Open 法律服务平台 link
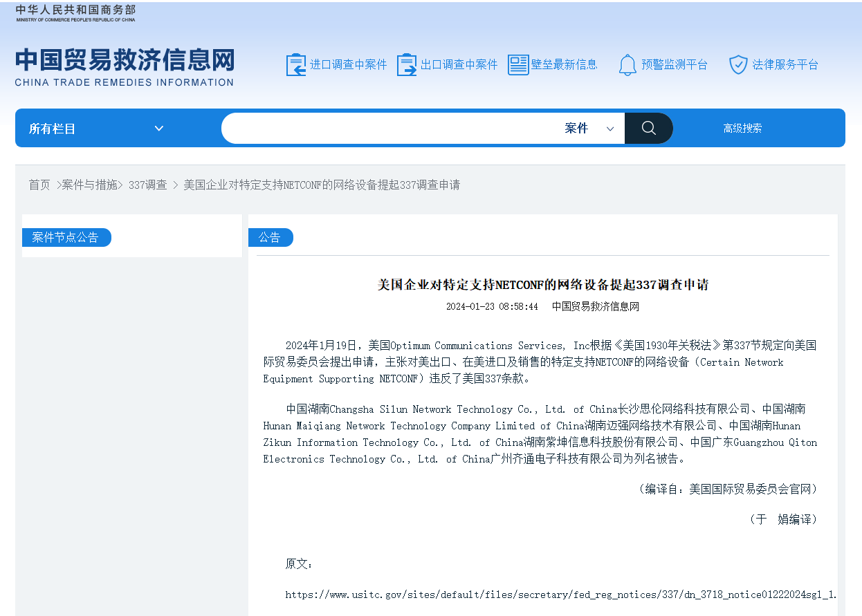862x616 pixels. click(785, 65)
